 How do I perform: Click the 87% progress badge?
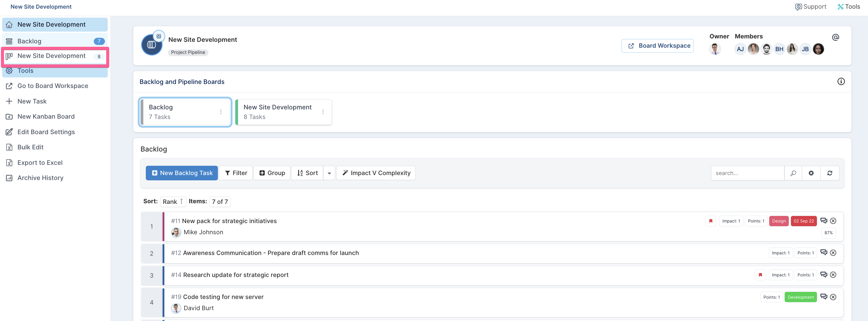pos(828,233)
